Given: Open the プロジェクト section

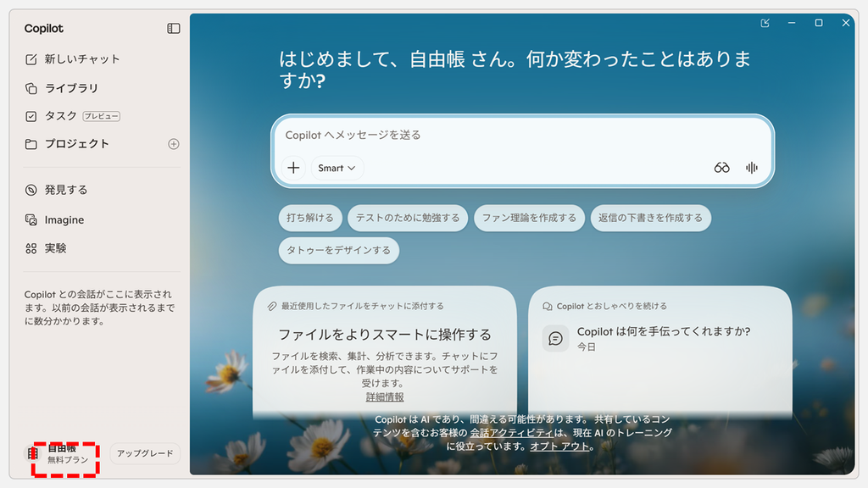Looking at the screenshot, I should point(67,144).
